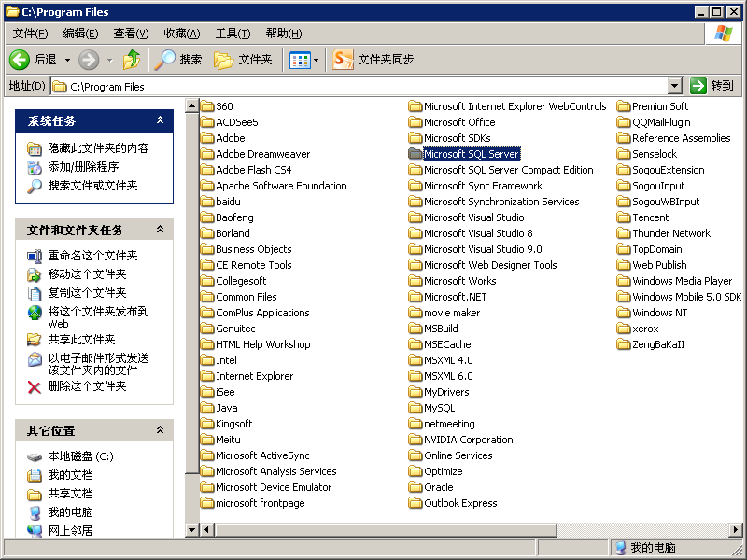Click publish folder to Web icon
Screen dimensions: 747x560
[34, 313]
